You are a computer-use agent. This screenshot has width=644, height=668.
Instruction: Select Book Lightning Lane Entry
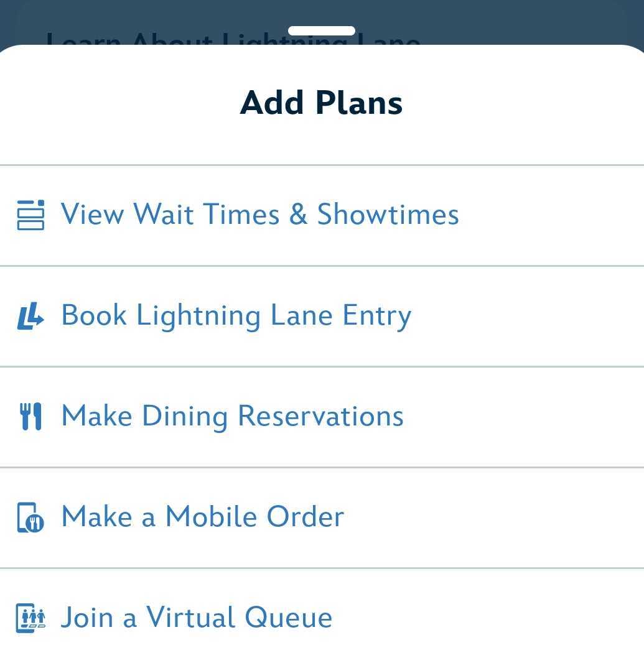click(236, 315)
